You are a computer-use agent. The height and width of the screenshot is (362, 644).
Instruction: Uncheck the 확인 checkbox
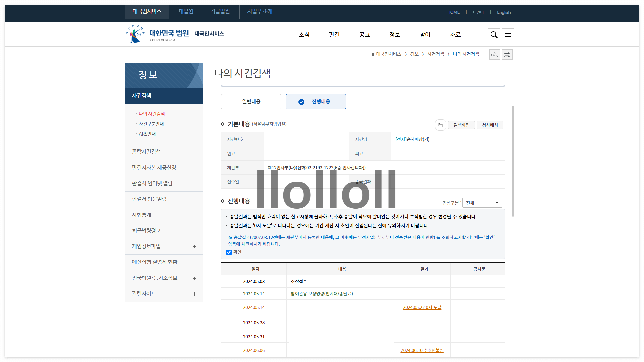click(x=229, y=252)
